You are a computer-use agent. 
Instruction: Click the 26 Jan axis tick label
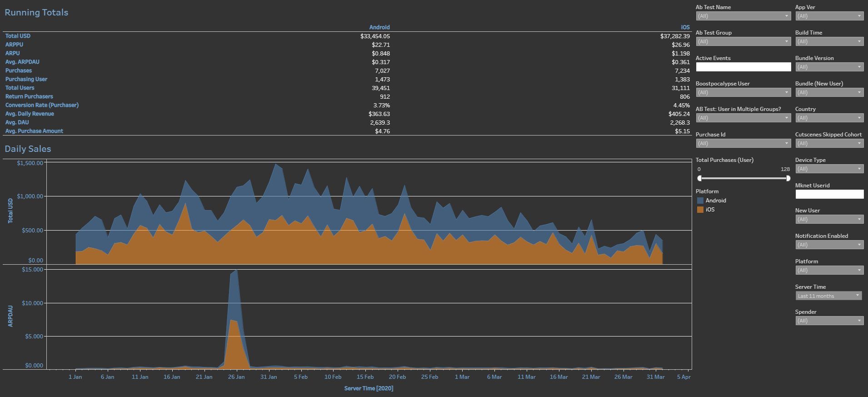(x=236, y=377)
